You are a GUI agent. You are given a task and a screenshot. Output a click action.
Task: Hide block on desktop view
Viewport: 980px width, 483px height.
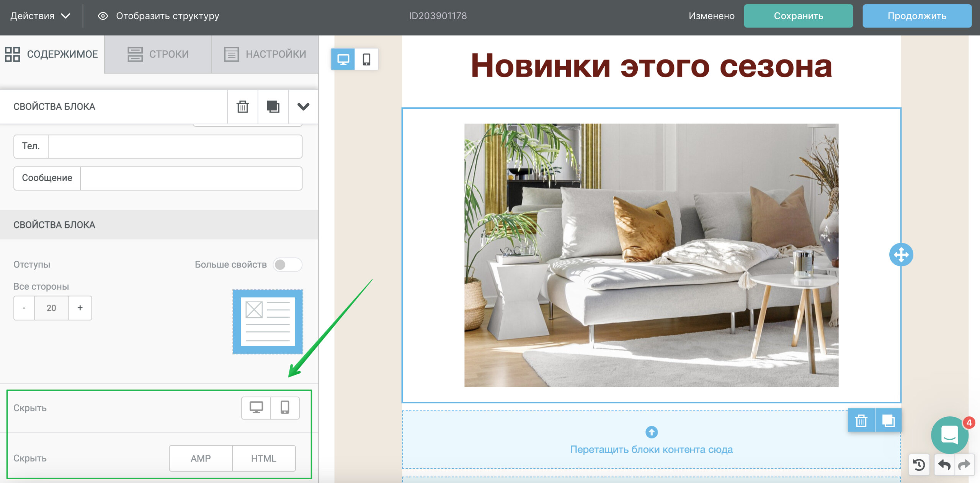coord(256,407)
